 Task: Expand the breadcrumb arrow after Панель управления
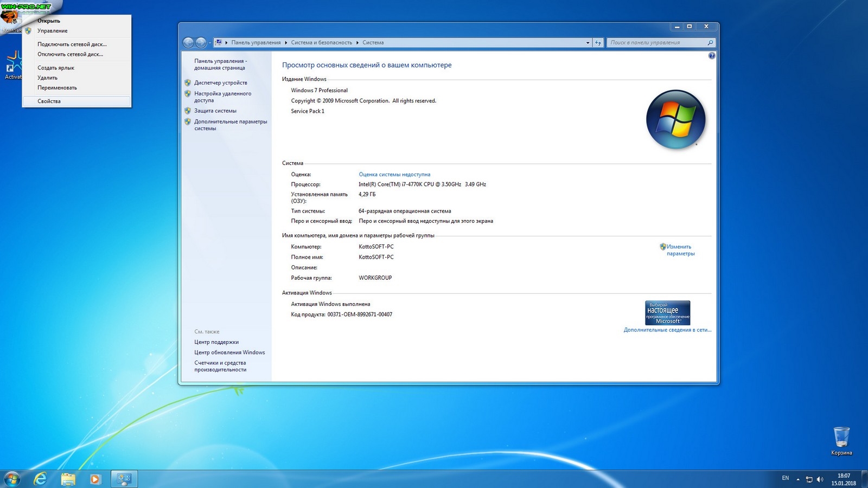point(286,43)
